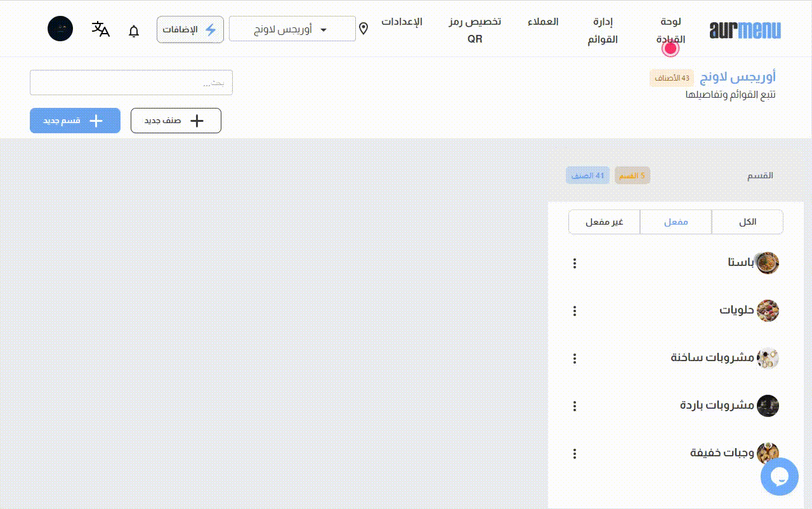Filter sections by غير مفعل
Screen dimensions: 812x509
(604, 222)
